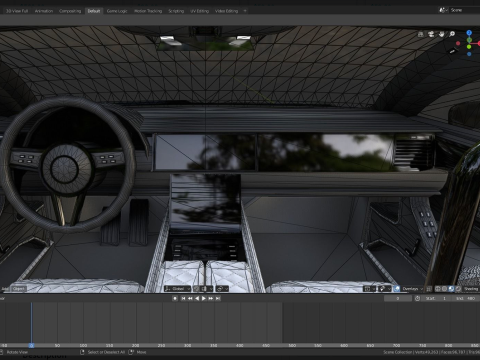Toggle preview range clock icon
This screenshot has height=360, width=480.
pyautogui.click(x=417, y=298)
